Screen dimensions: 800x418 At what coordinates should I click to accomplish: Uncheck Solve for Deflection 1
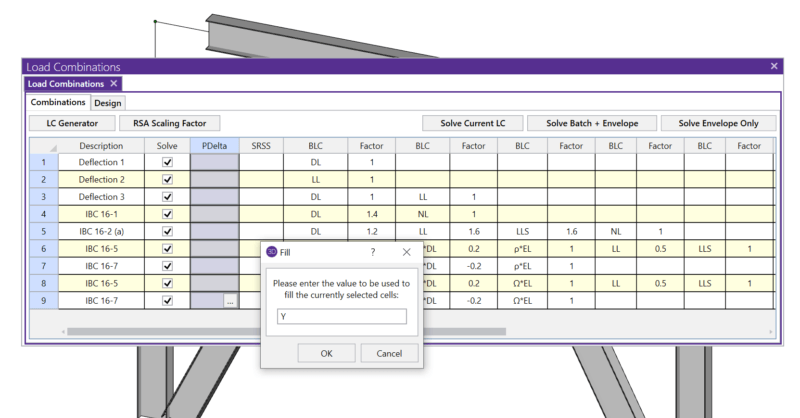click(x=168, y=162)
